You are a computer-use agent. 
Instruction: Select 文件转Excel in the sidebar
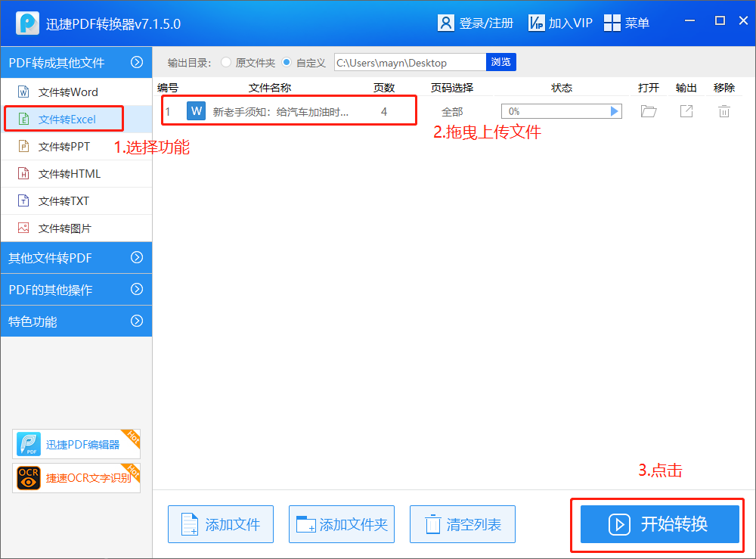point(76,119)
